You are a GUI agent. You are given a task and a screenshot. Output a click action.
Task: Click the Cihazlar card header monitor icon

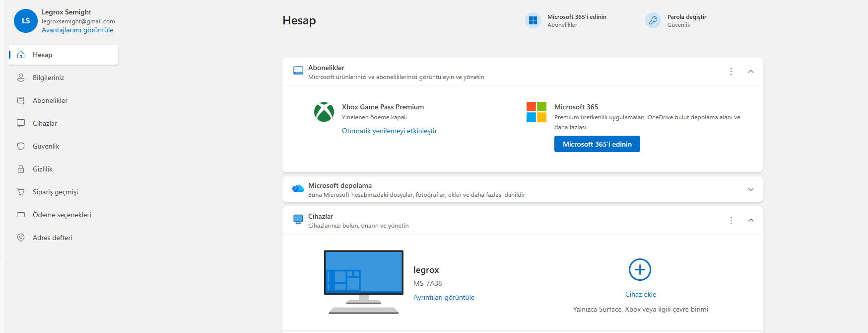(298, 219)
